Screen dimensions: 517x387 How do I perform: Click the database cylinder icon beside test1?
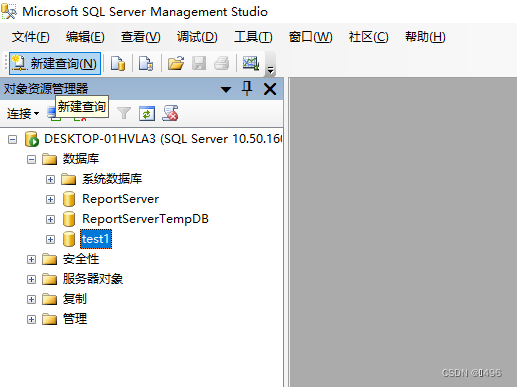pos(69,239)
